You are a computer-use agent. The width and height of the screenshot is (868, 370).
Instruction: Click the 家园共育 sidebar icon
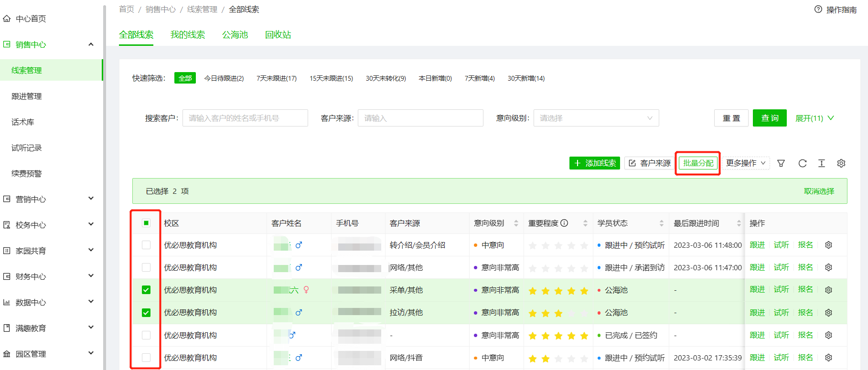[7, 251]
